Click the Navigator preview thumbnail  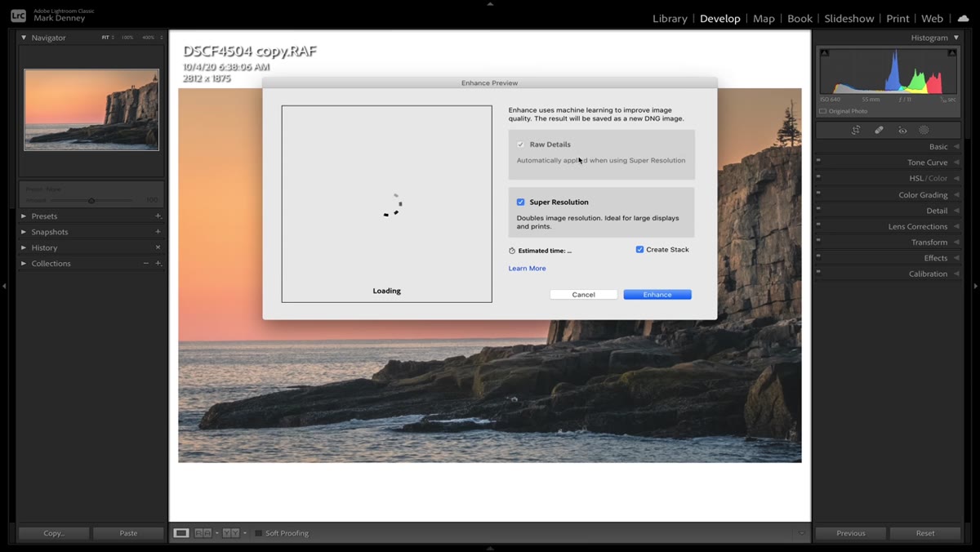(91, 109)
